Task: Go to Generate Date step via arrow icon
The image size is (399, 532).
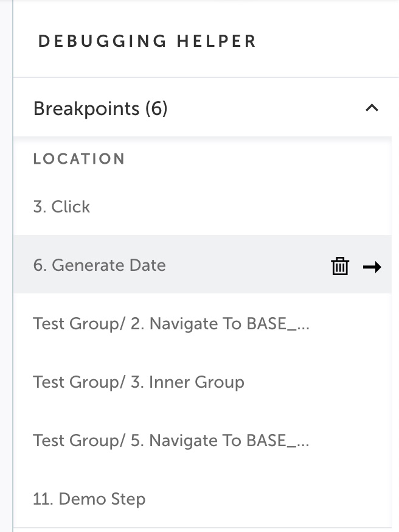Action: tap(372, 267)
